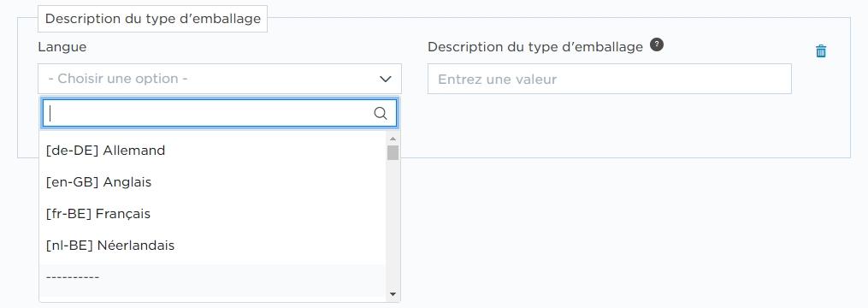The height and width of the screenshot is (308, 868).
Task: Delete the packaging description row with the trash icon
Action: [821, 51]
